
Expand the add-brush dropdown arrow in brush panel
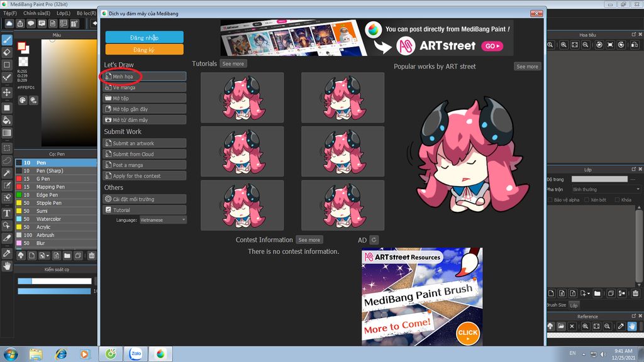pos(48,256)
